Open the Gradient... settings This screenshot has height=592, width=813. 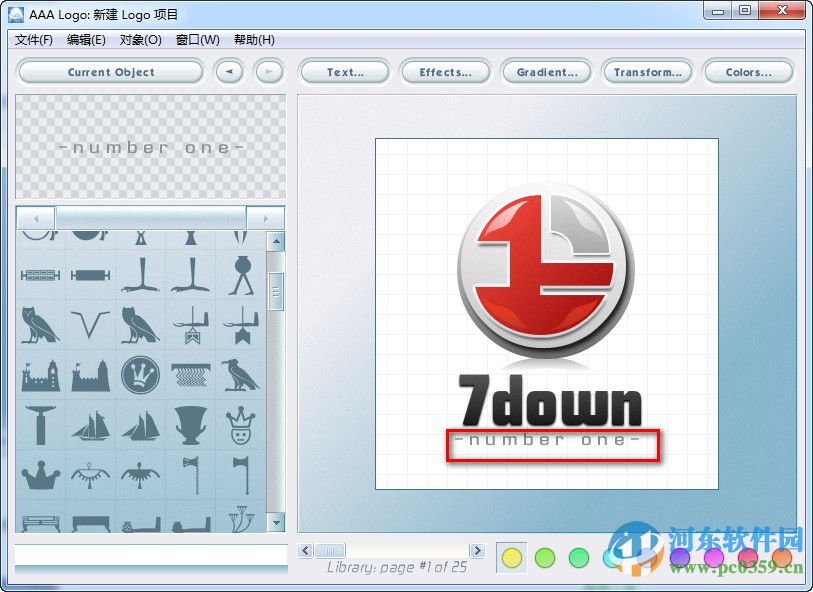coord(546,72)
